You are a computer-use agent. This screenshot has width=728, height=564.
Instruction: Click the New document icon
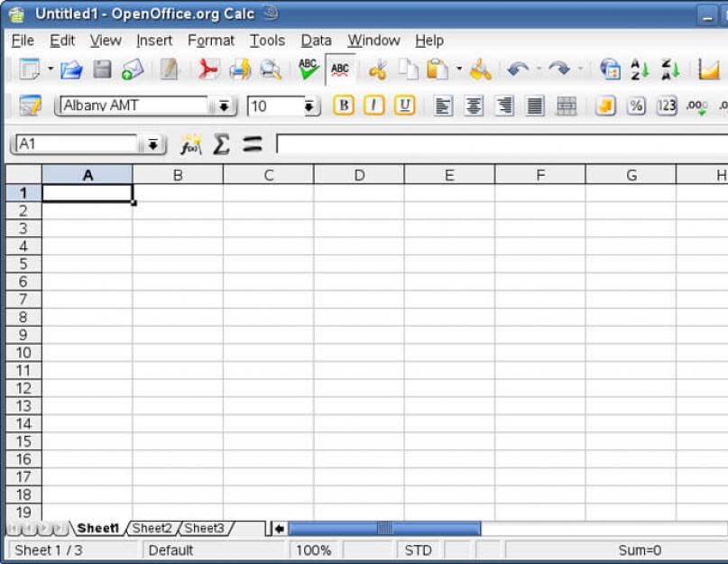[29, 69]
